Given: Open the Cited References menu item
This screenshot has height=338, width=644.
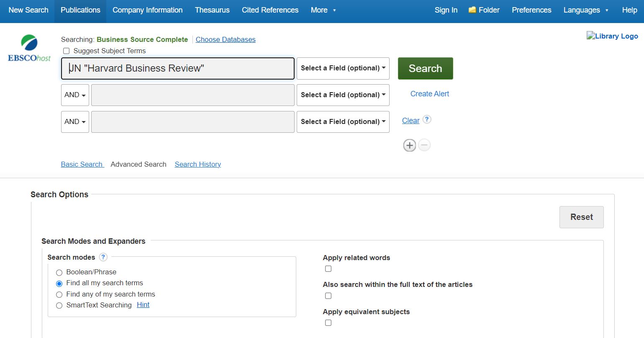Looking at the screenshot, I should click(270, 10).
